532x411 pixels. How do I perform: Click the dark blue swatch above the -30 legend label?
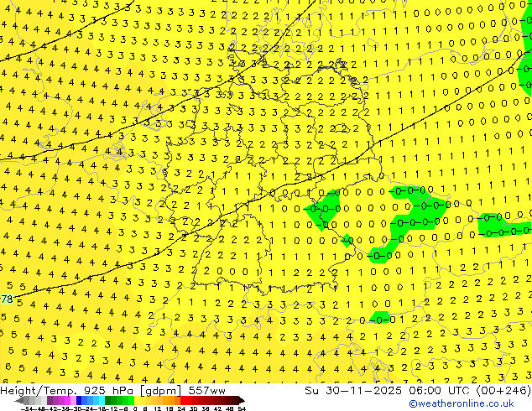pyautogui.click(x=79, y=400)
